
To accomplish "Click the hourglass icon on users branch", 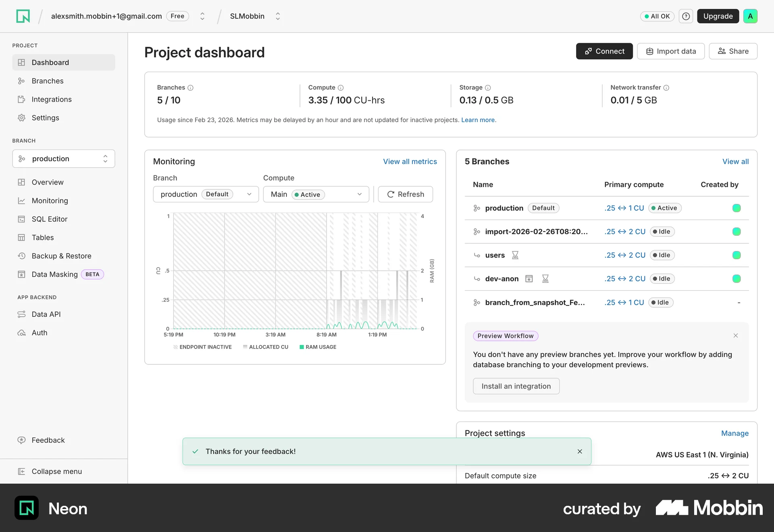I will [x=515, y=255].
